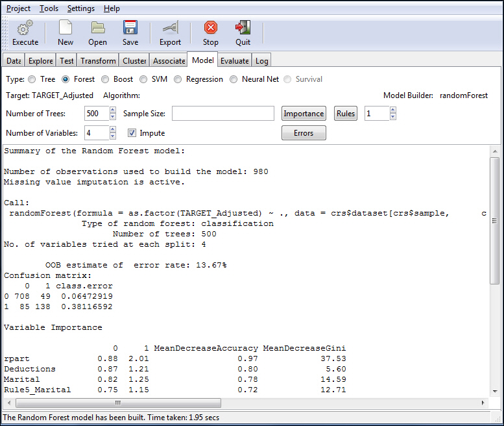Viewport: 504px width, 426px height.
Task: Switch to the Evaluate tab
Action: (235, 61)
